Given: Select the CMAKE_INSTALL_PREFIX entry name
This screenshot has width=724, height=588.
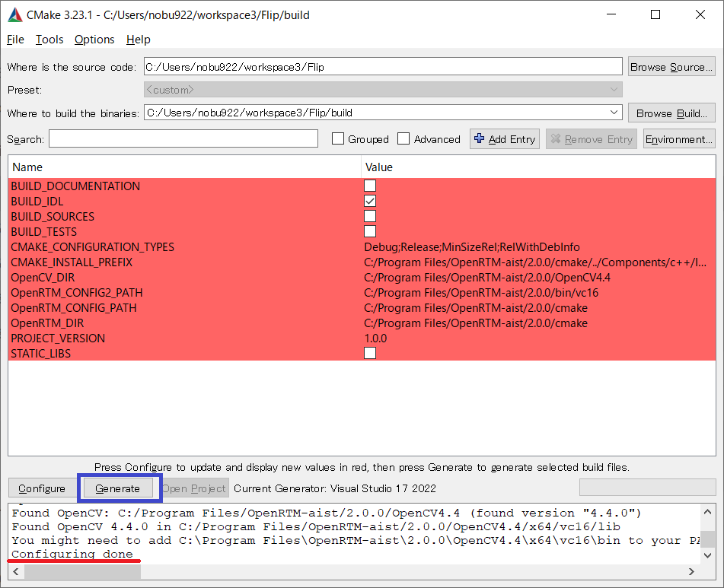Looking at the screenshot, I should point(72,262).
